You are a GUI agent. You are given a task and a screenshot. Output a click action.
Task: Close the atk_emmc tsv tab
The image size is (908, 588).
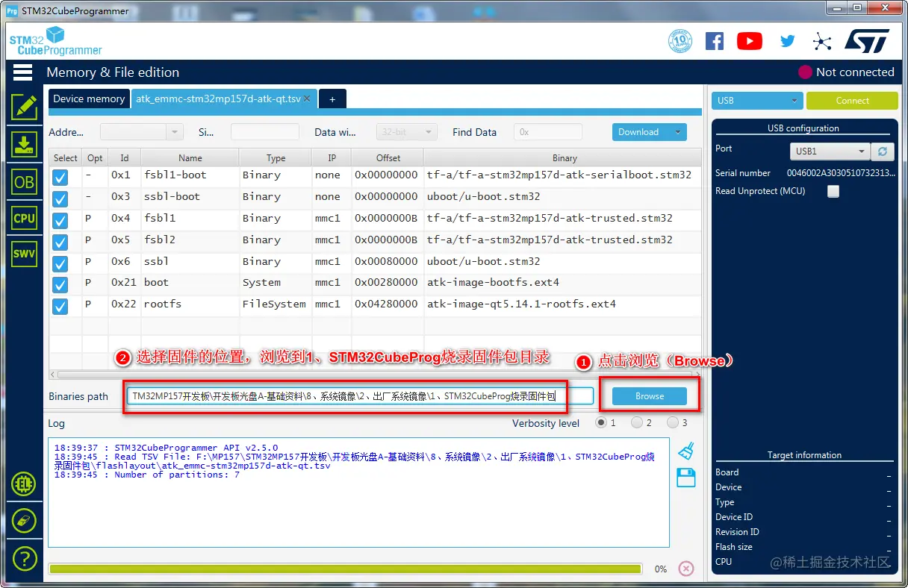pos(307,98)
